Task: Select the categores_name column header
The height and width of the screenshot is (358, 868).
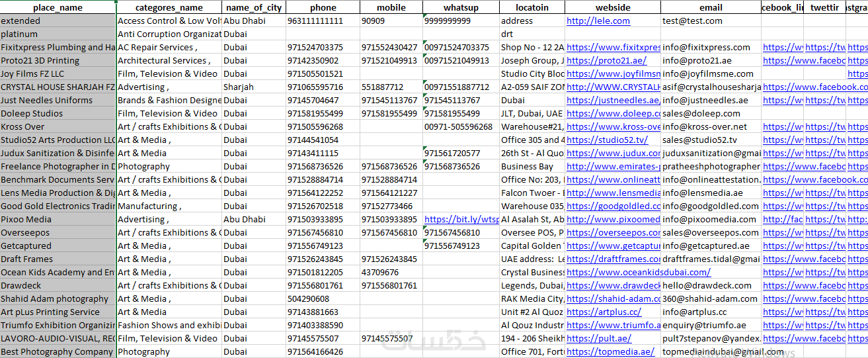Action: point(169,7)
